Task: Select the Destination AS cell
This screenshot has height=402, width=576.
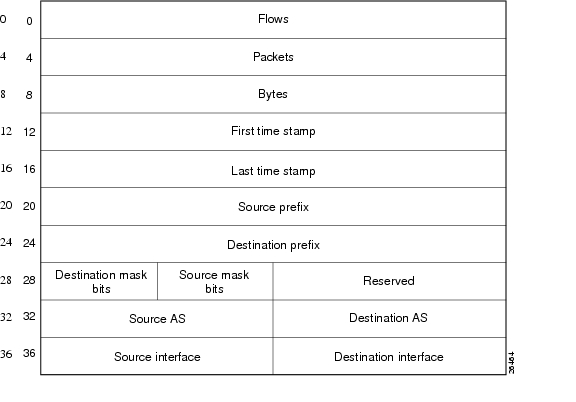Action: click(x=389, y=319)
